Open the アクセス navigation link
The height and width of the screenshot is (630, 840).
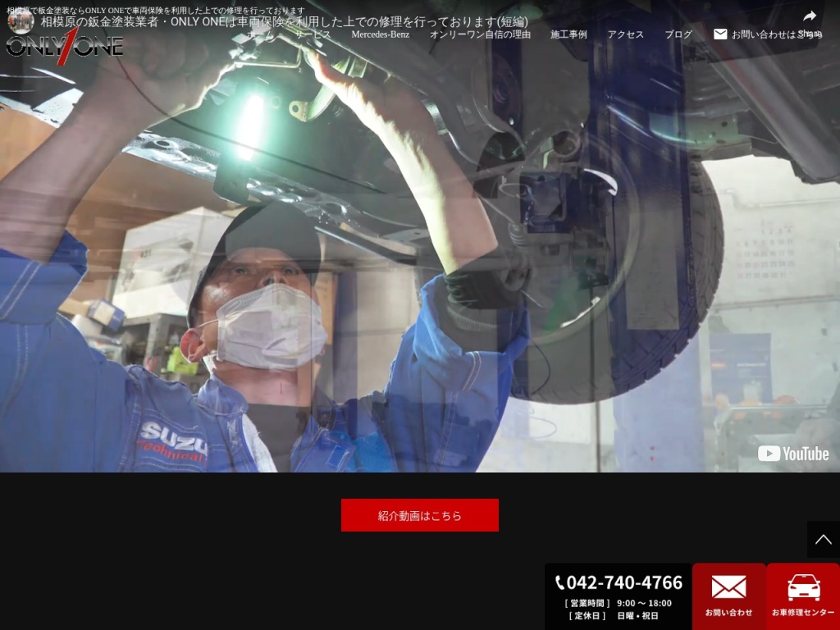click(625, 34)
